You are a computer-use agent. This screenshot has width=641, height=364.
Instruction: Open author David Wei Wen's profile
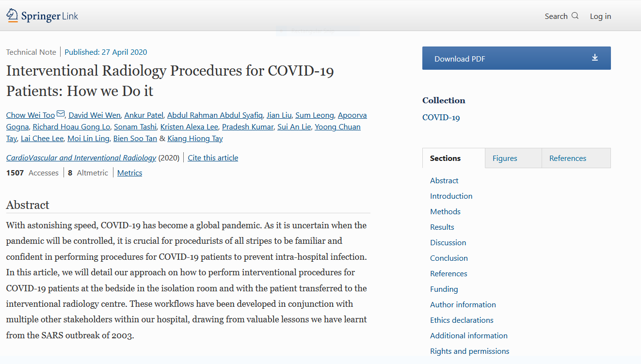click(x=94, y=115)
